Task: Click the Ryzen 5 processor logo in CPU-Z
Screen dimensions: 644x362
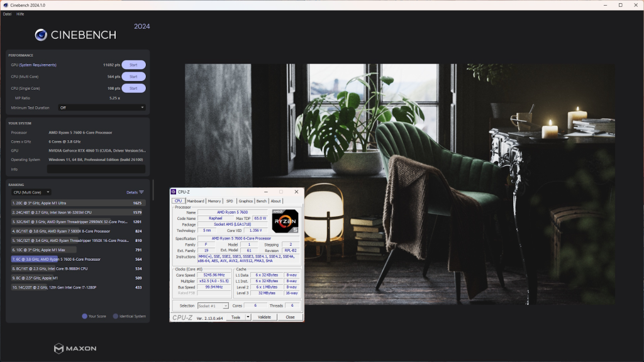Action: tap(285, 222)
